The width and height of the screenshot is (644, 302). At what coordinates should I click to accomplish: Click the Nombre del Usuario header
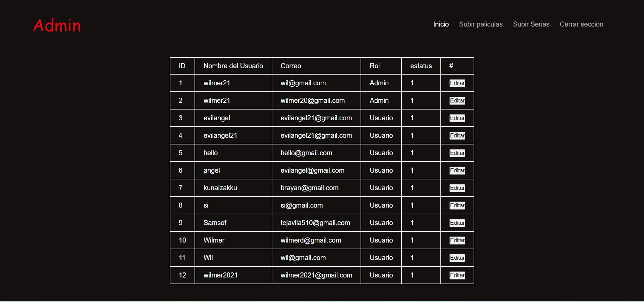(233, 66)
